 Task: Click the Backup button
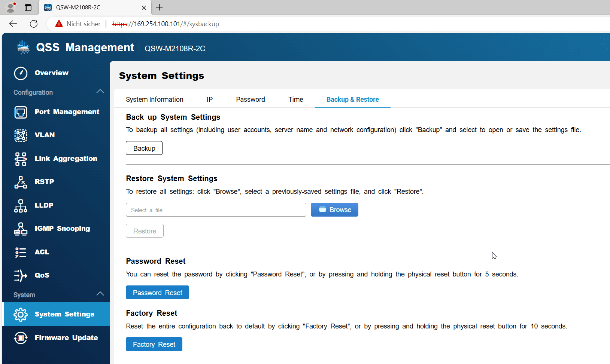[x=144, y=148]
